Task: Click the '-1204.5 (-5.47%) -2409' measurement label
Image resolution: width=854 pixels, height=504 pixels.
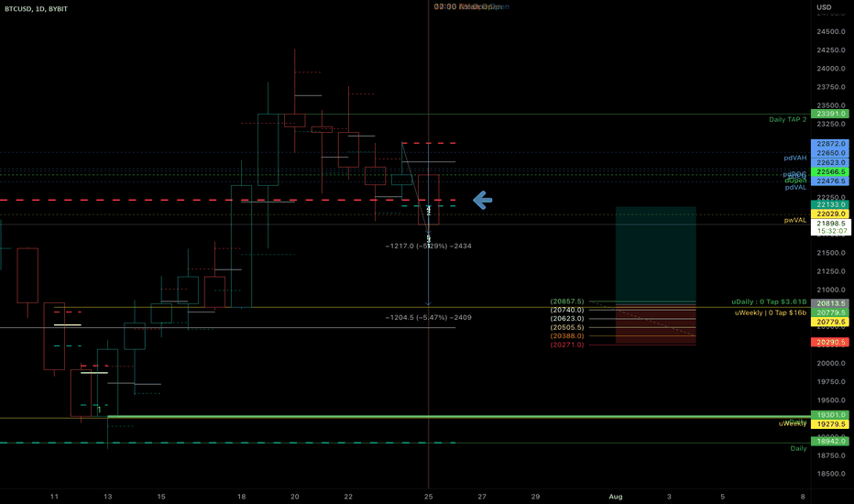Action: coord(429,318)
